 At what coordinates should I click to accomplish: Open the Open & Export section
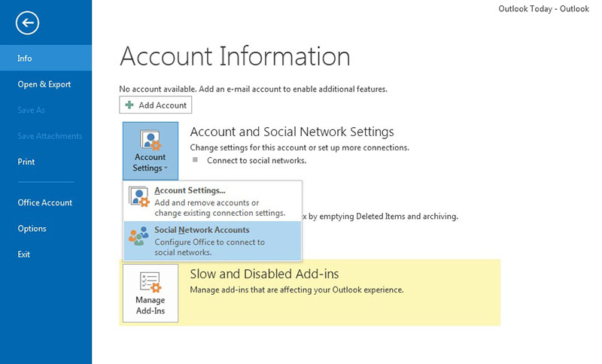(x=46, y=84)
